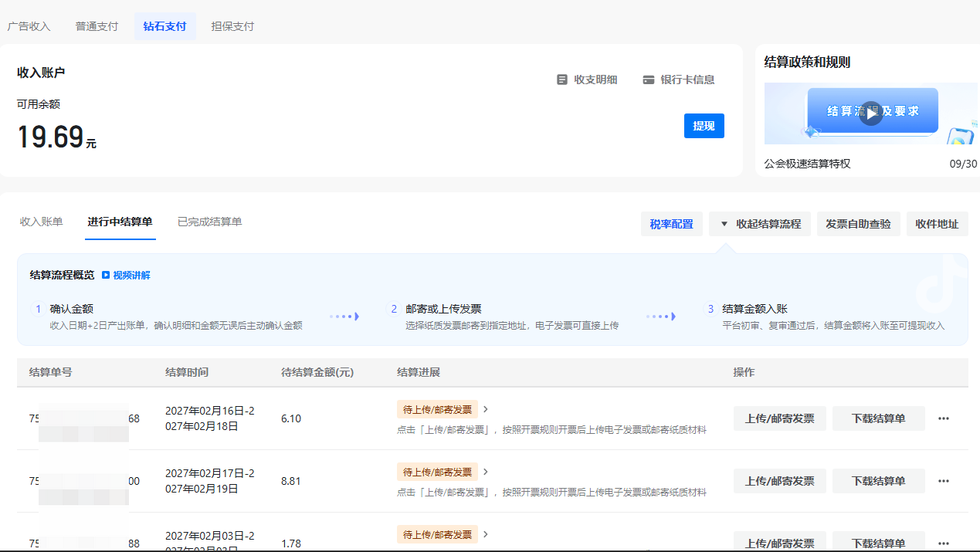Collapse settlement flow with 收起结算流程
The image size is (980, 552).
(760, 224)
